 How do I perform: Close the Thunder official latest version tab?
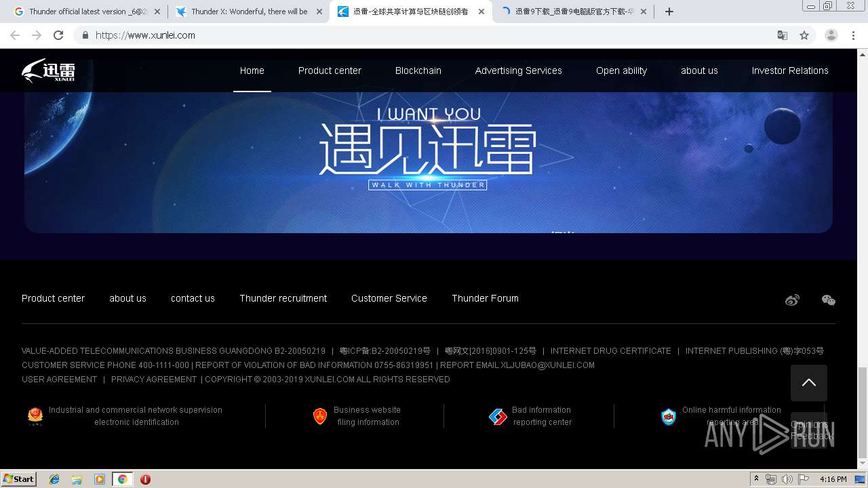pos(157,12)
